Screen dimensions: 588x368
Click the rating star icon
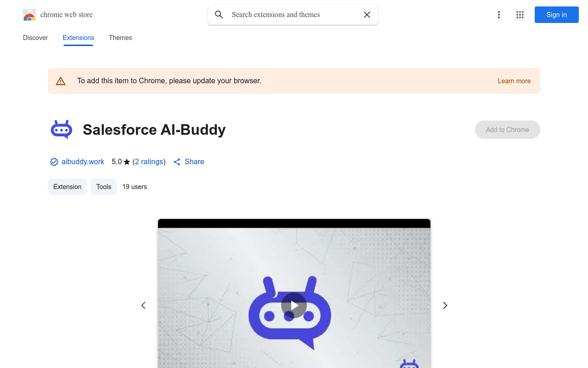[127, 162]
